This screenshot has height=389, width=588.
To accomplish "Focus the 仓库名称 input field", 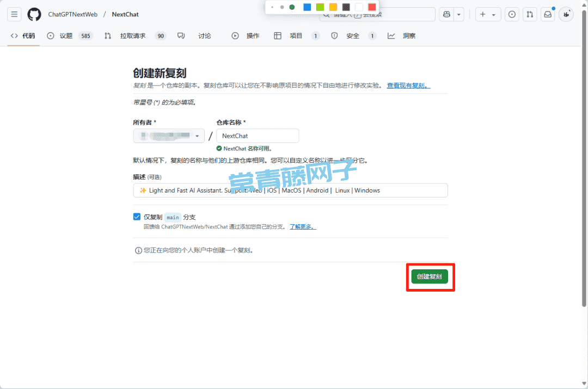I will click(x=258, y=135).
